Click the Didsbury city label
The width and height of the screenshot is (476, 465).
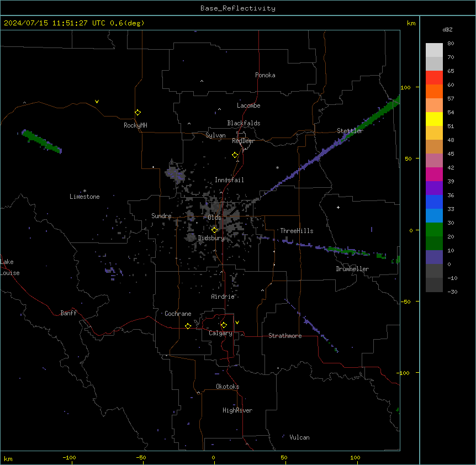(211, 238)
